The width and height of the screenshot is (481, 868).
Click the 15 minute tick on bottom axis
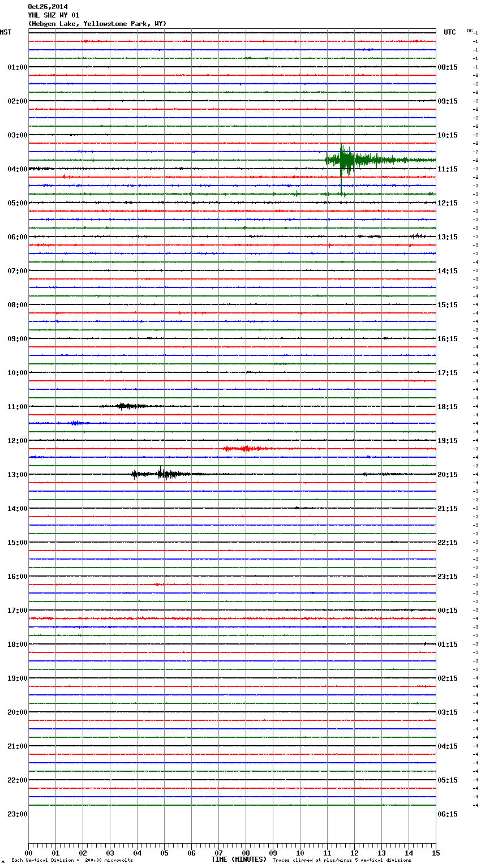pos(436,853)
